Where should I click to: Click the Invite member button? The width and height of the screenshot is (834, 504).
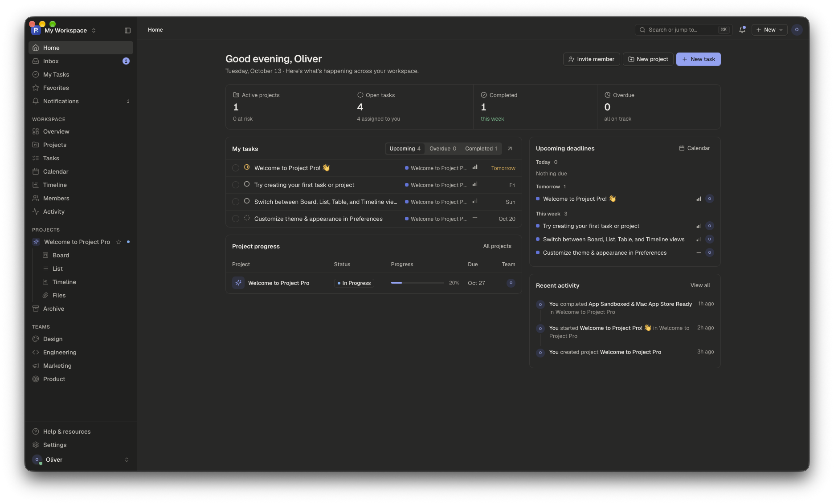click(x=591, y=59)
